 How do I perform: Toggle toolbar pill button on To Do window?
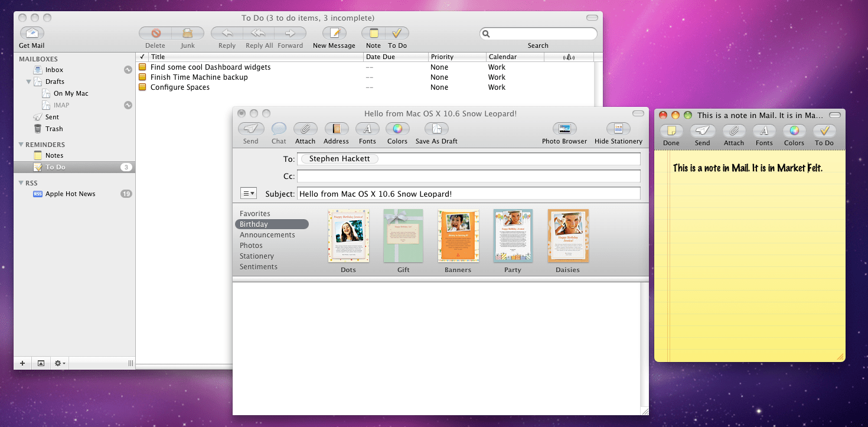click(x=592, y=18)
